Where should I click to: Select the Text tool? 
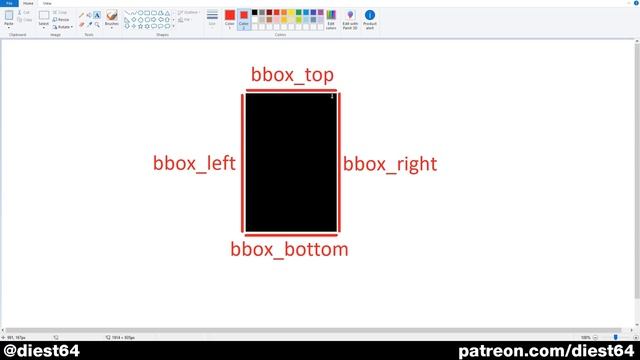coord(97,15)
